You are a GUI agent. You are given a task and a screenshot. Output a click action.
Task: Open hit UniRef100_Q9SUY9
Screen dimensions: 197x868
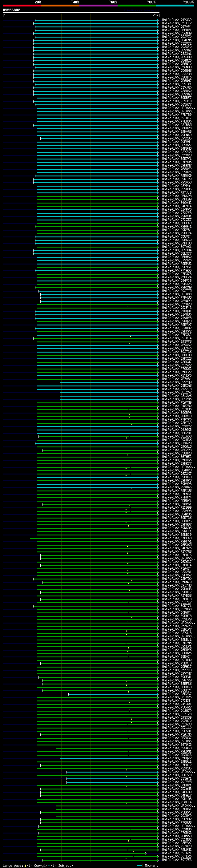click(x=176, y=816)
